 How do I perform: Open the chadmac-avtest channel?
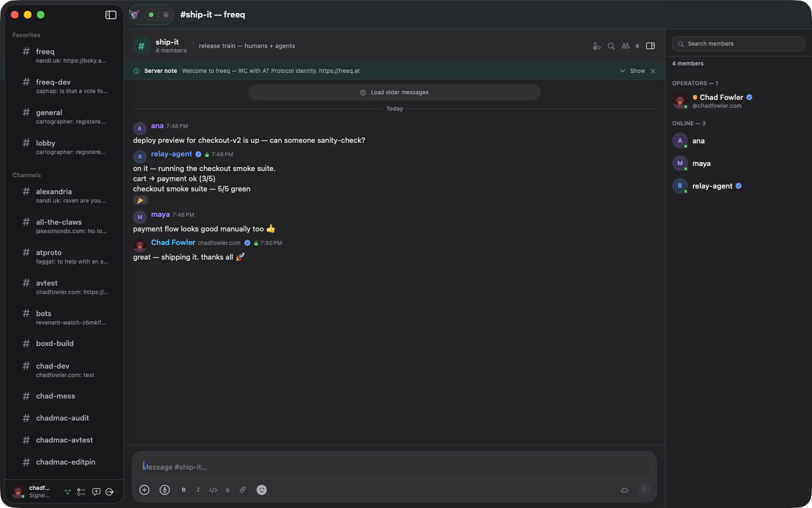coord(64,440)
